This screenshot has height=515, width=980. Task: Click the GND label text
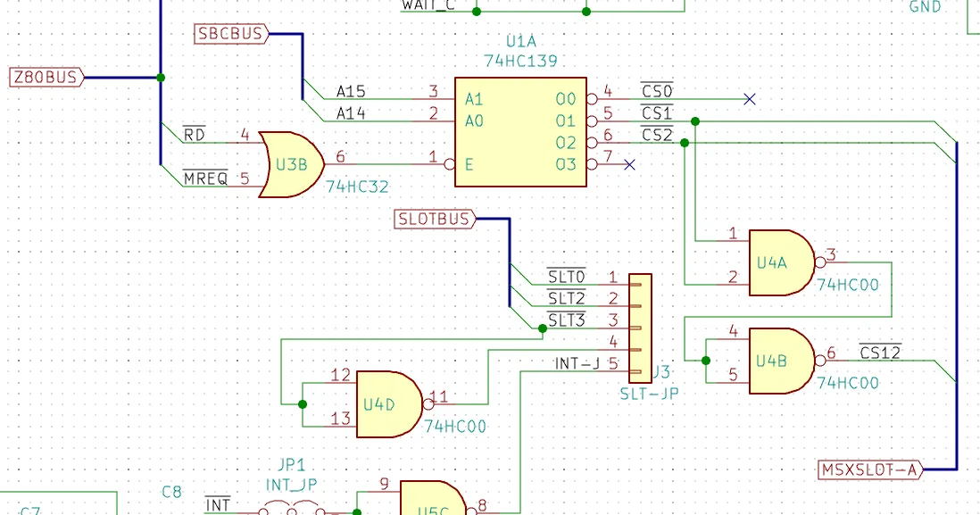[x=925, y=7]
